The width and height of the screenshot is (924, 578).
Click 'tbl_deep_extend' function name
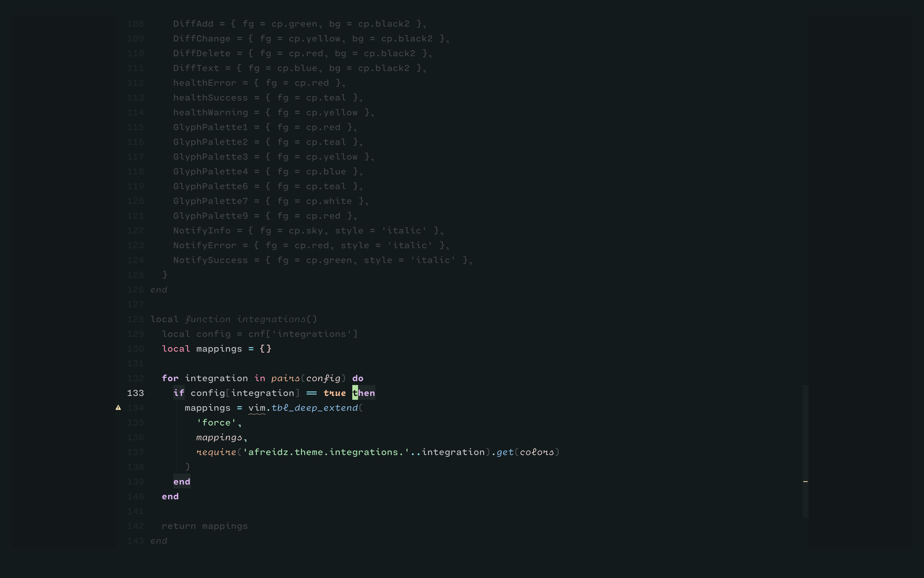click(x=315, y=408)
